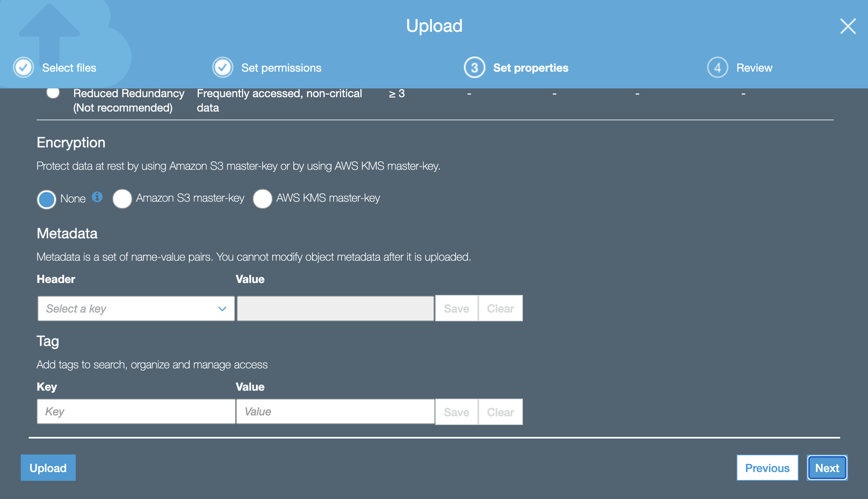Focus the metadata Value input field

coord(335,308)
